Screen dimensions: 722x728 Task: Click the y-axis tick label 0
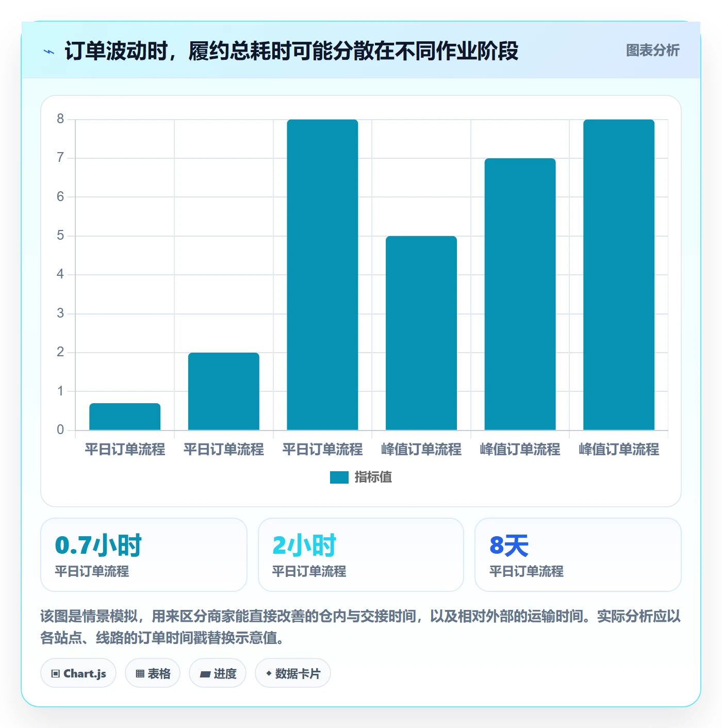point(60,430)
